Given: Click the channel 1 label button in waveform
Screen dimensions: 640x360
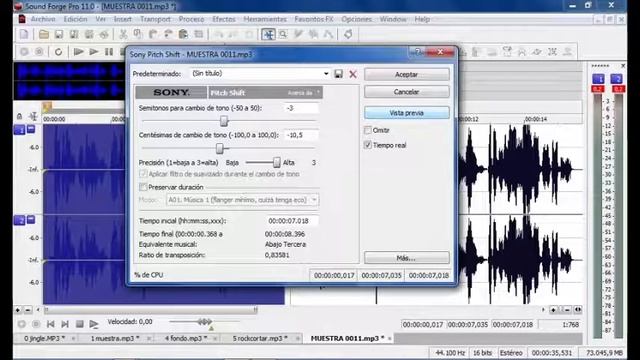Looking at the screenshot, I should 20,130.
